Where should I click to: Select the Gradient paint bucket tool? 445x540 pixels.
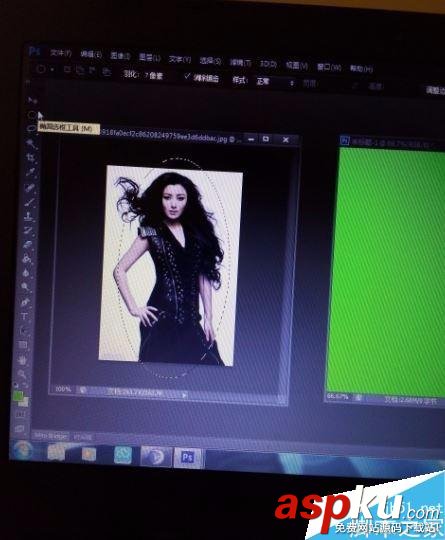pyautogui.click(x=28, y=259)
